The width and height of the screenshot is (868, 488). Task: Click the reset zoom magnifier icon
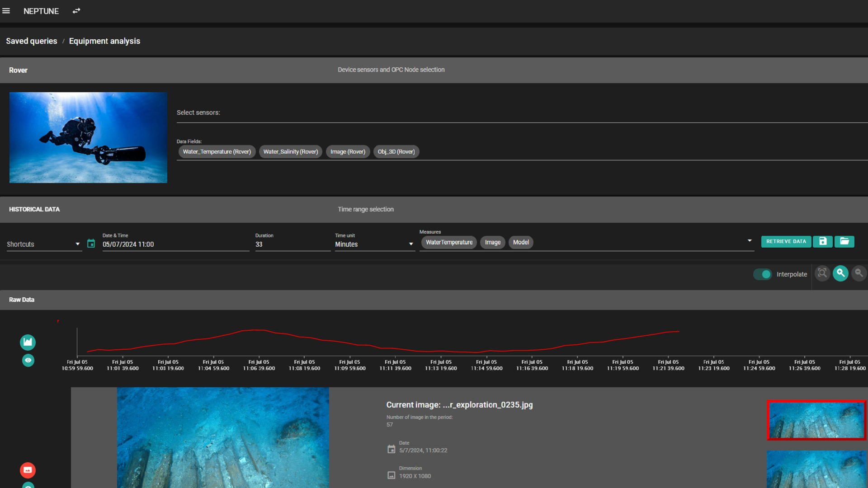click(x=822, y=273)
